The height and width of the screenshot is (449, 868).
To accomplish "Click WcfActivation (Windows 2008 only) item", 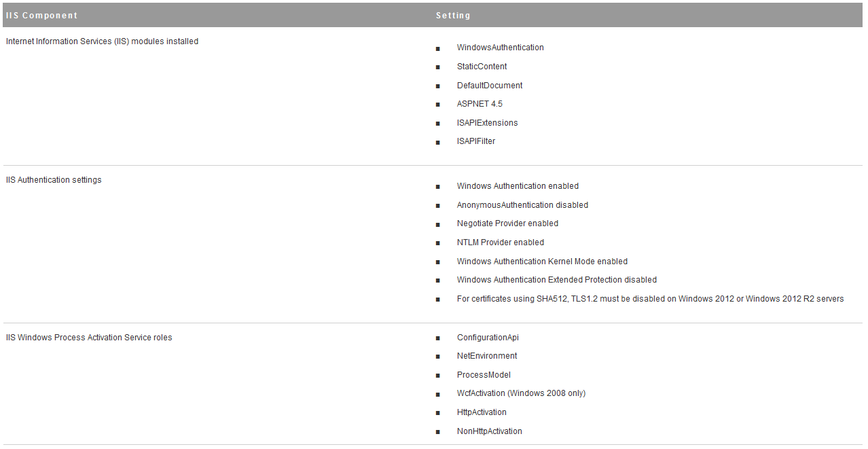I will pos(521,393).
